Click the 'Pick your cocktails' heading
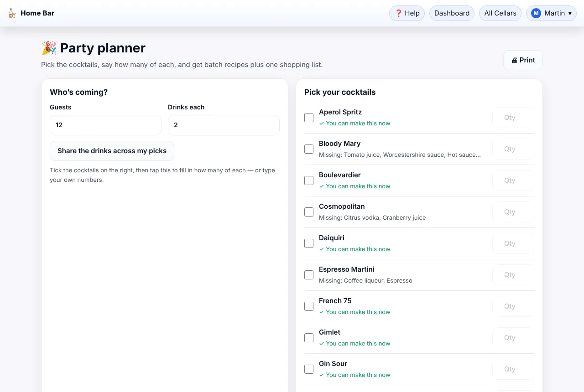Screen dimensions: 584x392 (x=340, y=92)
